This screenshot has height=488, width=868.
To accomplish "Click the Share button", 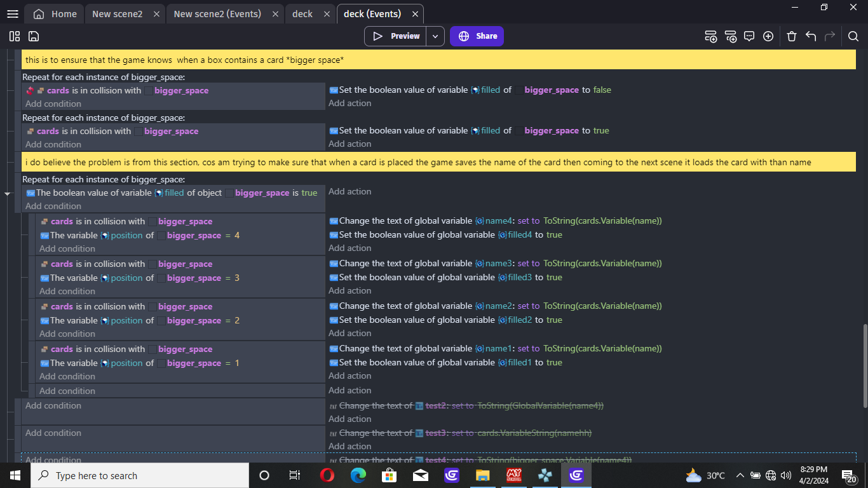I will pyautogui.click(x=477, y=36).
